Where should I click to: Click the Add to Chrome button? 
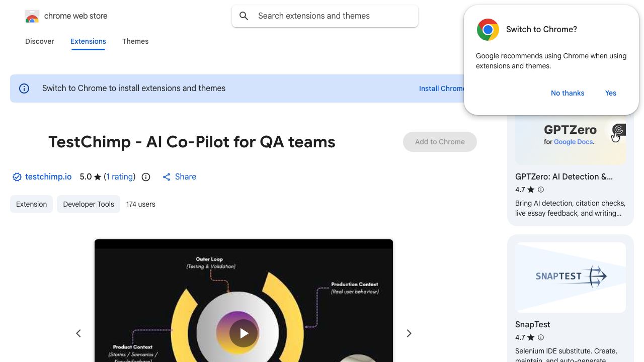pos(440,142)
